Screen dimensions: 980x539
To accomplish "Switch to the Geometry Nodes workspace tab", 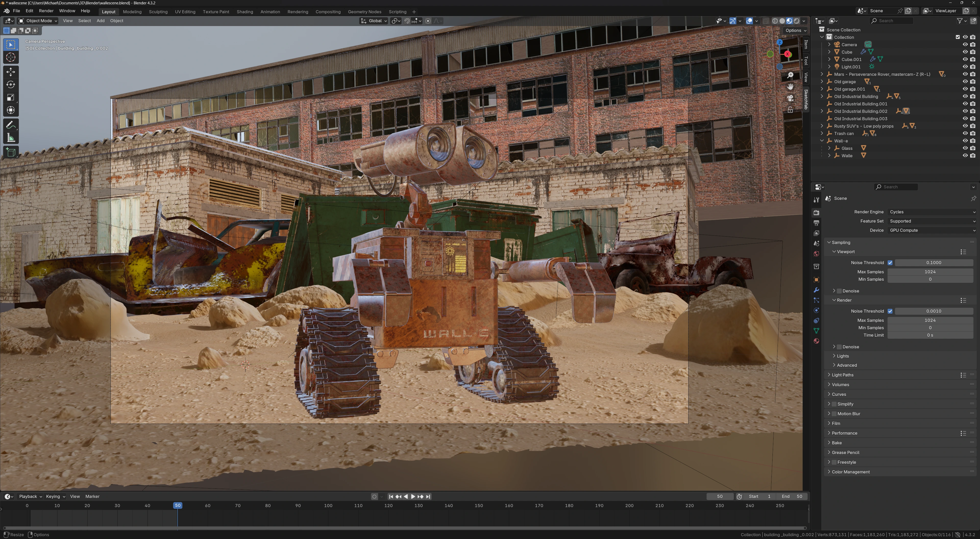I will coord(364,12).
